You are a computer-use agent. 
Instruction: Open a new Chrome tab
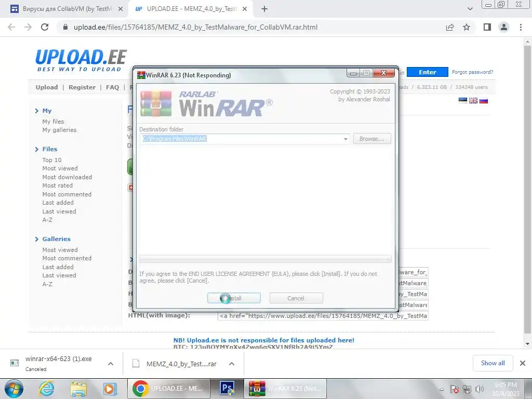click(264, 9)
